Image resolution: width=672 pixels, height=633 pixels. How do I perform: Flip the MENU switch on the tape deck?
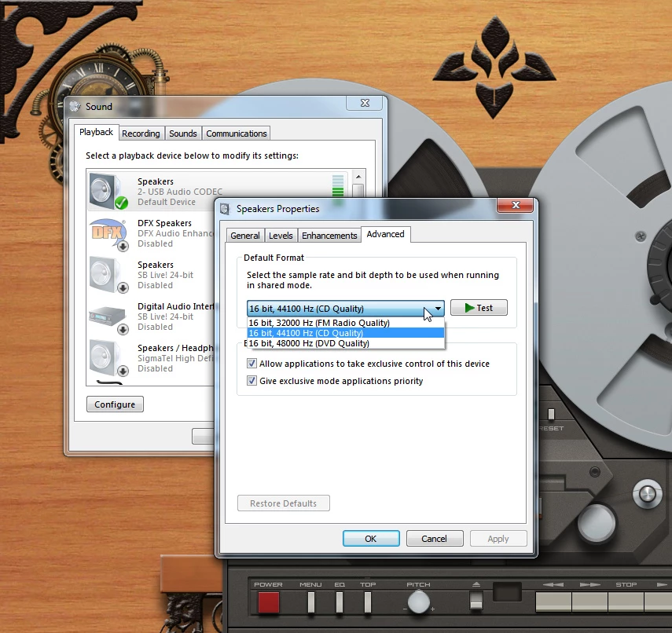(x=311, y=602)
